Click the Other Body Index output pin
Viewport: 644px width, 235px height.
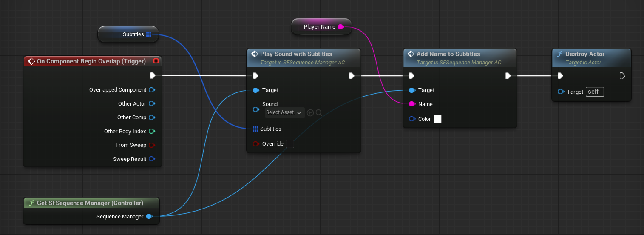tap(152, 131)
